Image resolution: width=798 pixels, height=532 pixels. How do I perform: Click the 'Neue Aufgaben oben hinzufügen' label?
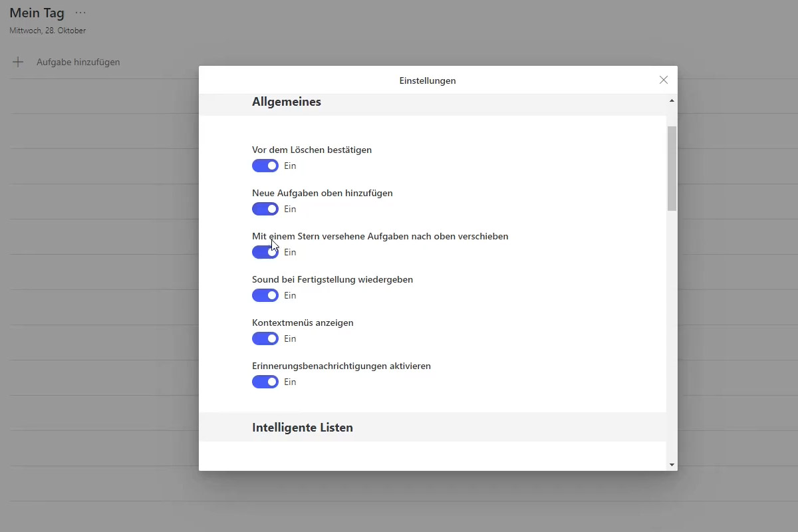point(323,193)
